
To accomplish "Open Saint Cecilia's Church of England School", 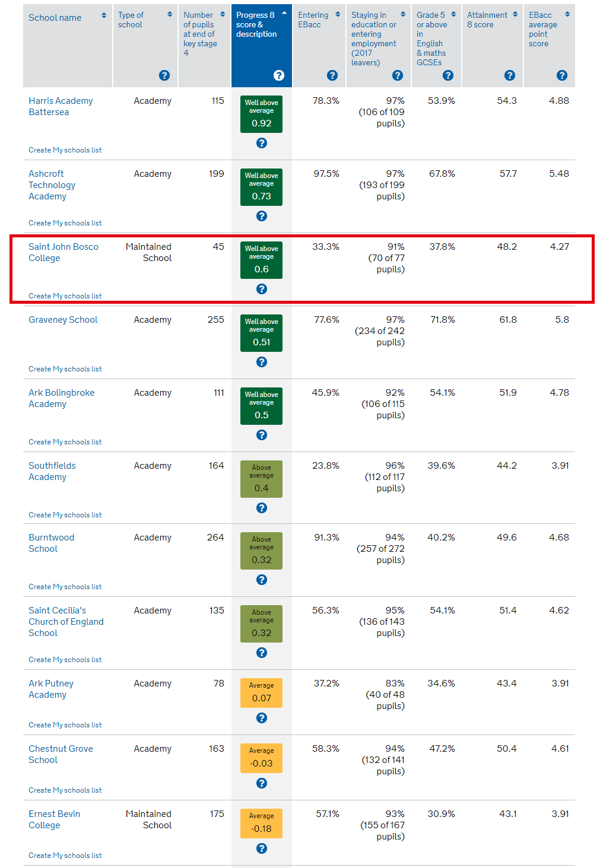I will (x=66, y=622).
